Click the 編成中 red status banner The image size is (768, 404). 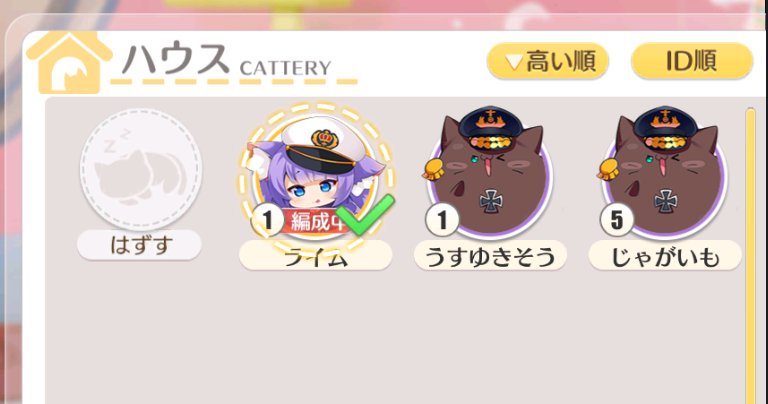(313, 221)
